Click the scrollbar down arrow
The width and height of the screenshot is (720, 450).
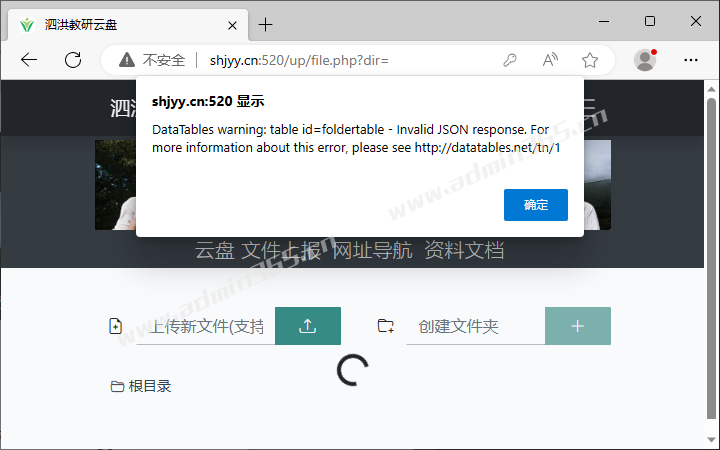tap(711, 441)
